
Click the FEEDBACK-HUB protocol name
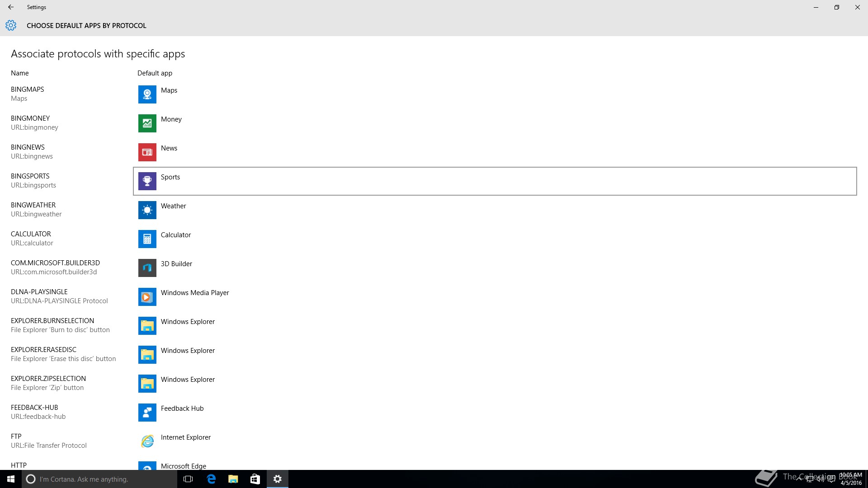[34, 408]
